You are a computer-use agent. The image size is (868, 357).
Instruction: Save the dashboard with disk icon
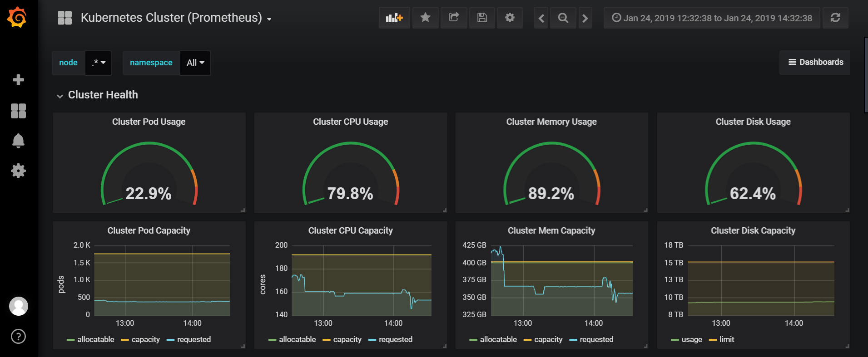tap(482, 18)
